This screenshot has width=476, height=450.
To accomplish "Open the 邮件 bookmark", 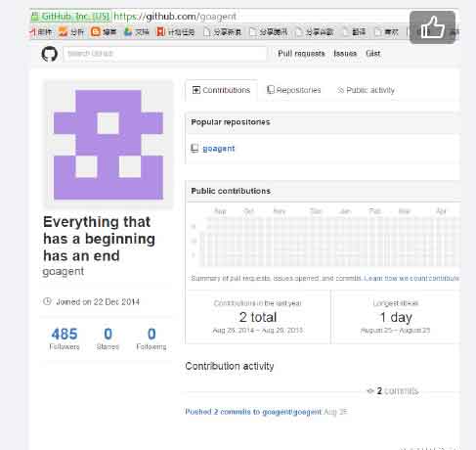I will (x=41, y=31).
